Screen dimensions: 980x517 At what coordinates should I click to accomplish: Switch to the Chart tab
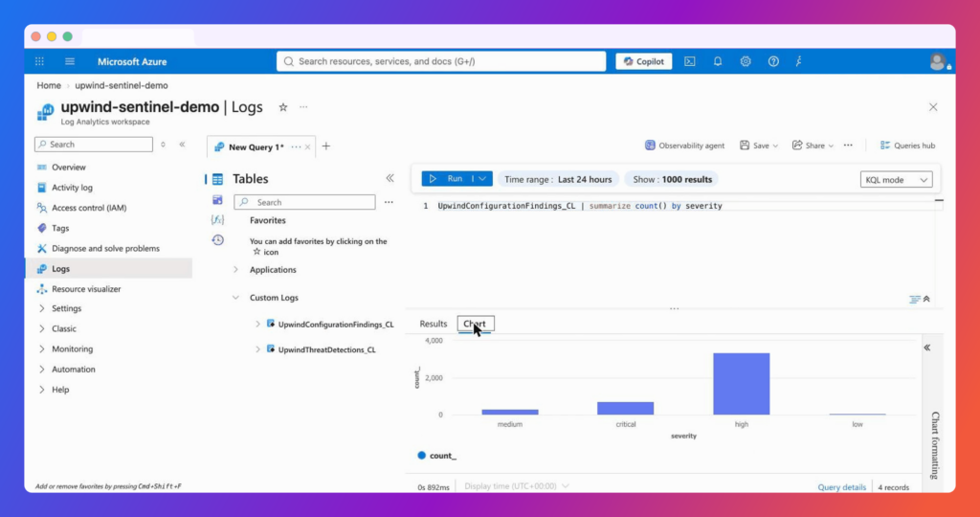[x=475, y=324]
